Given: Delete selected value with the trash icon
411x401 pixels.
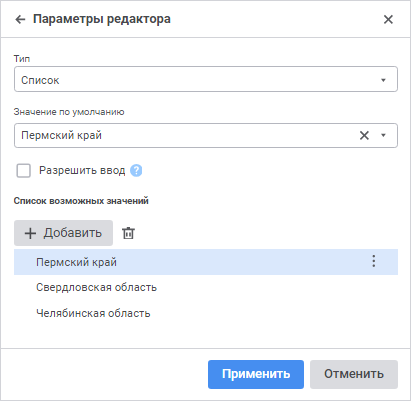Looking at the screenshot, I should tap(128, 233).
